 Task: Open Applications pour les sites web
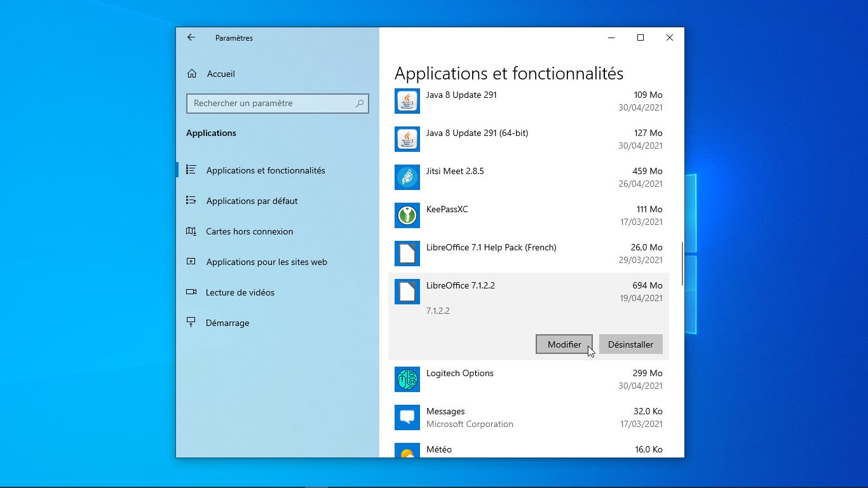[x=267, y=262]
